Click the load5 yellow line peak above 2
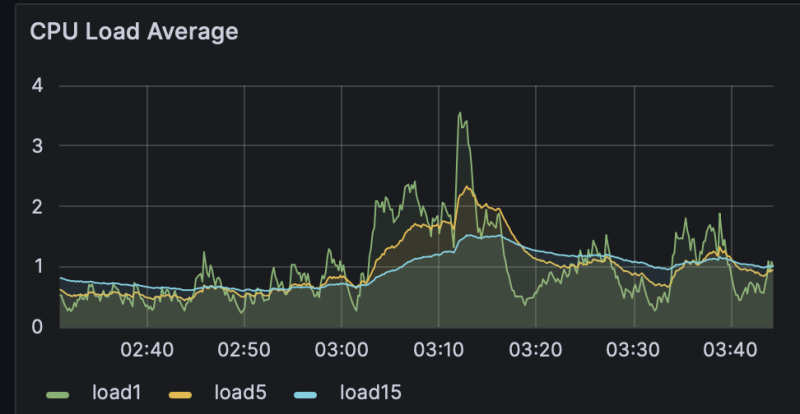This screenshot has height=414, width=800. point(466,188)
